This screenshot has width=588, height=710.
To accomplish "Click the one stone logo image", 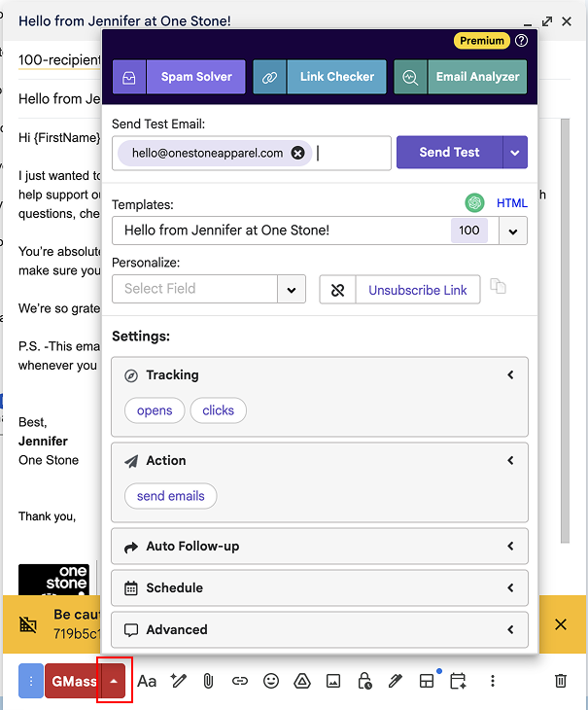I will click(53, 580).
